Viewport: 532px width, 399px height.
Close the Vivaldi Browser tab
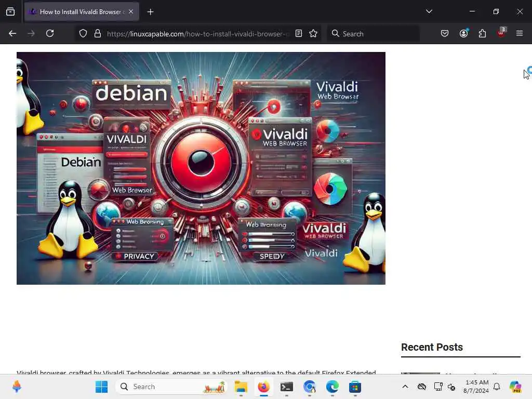[131, 12]
